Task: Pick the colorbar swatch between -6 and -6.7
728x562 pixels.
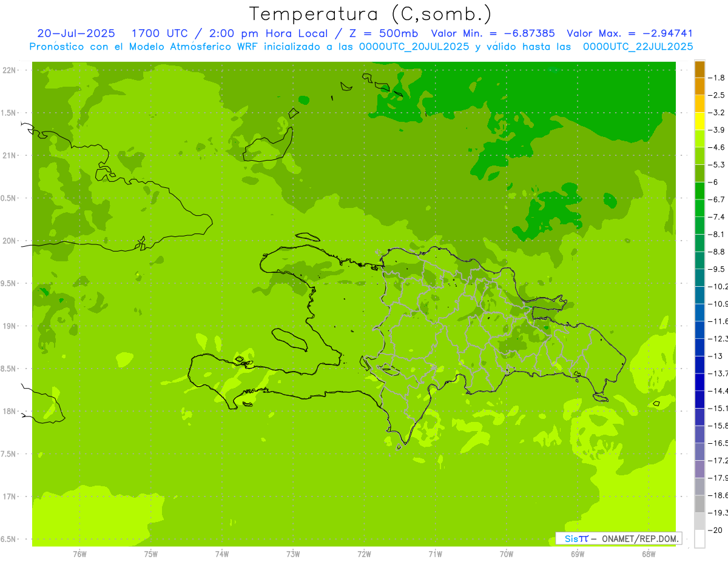Action: click(699, 191)
